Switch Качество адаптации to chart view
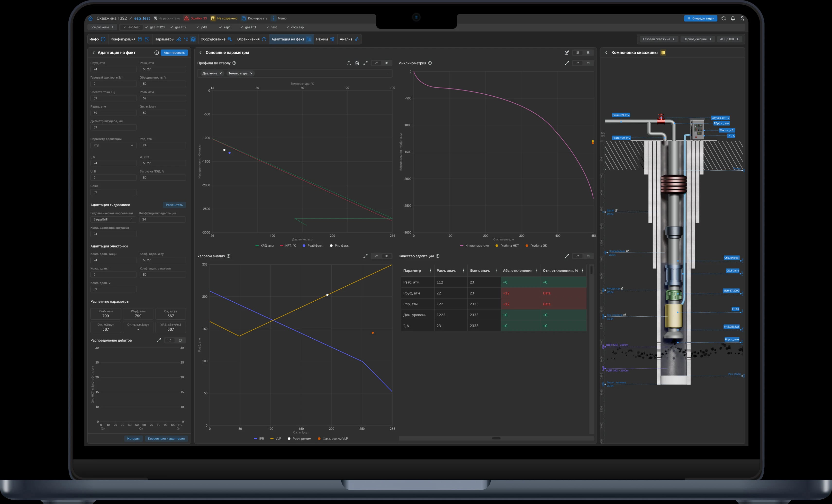 (577, 256)
